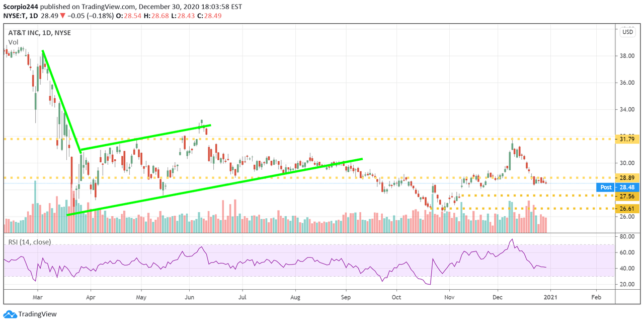
Task: Click the Oct label on time axis
Action: (396, 296)
